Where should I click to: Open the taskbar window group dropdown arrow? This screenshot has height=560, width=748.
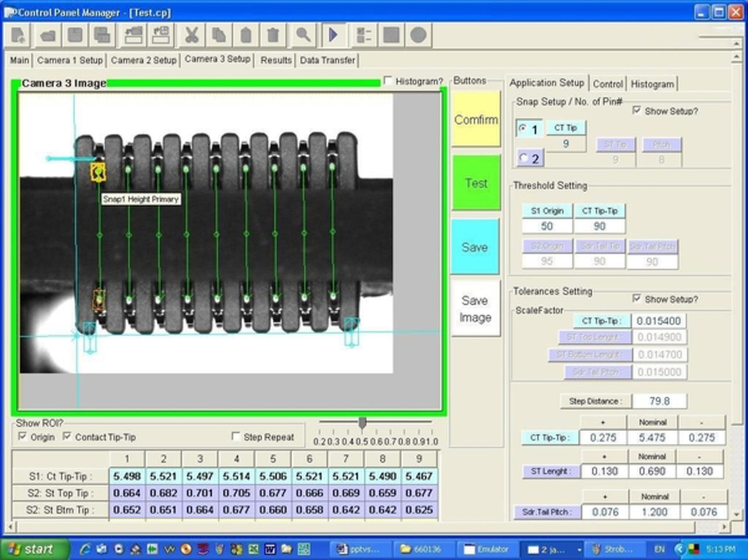579,549
